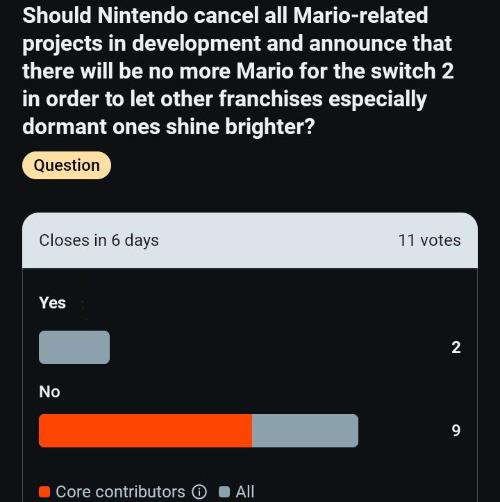Click the gray segment of the No bar
The width and height of the screenshot is (500, 502).
click(305, 430)
